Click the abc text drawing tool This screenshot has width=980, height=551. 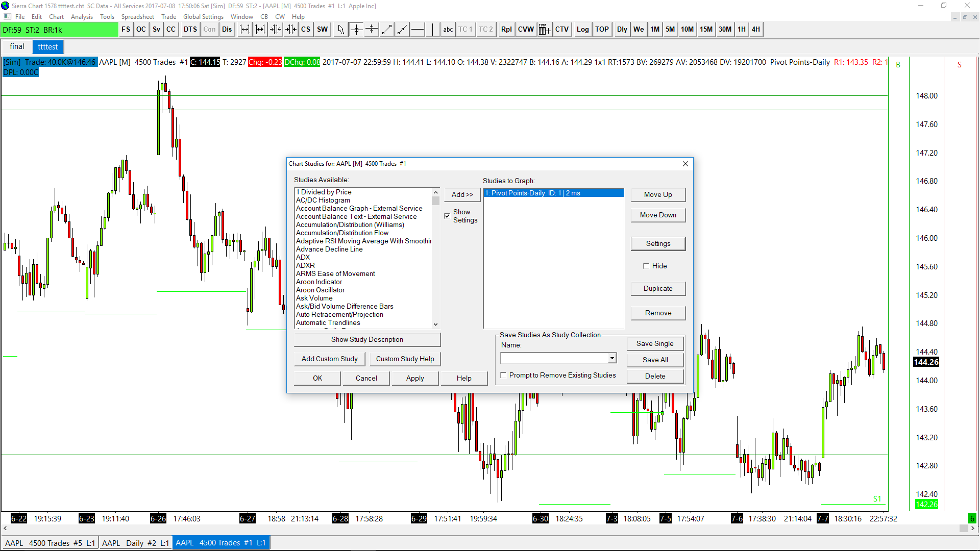point(448,30)
